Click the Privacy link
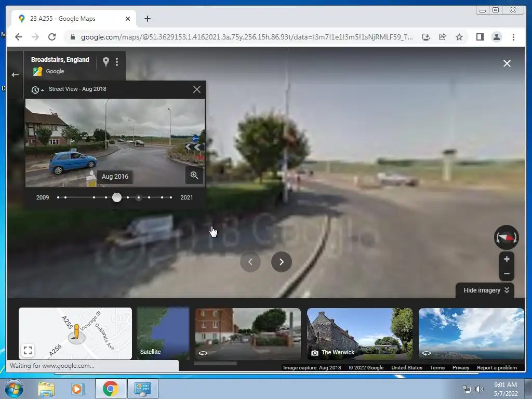 click(460, 367)
